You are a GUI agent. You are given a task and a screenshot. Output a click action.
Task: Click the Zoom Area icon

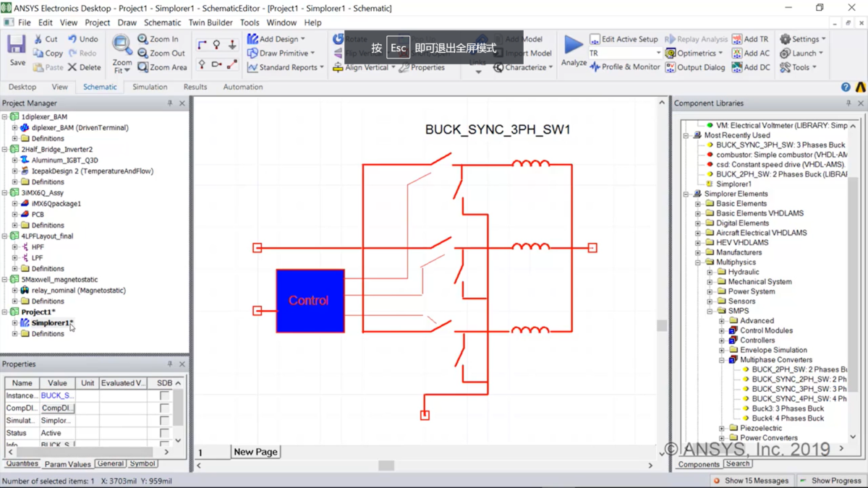pyautogui.click(x=143, y=67)
